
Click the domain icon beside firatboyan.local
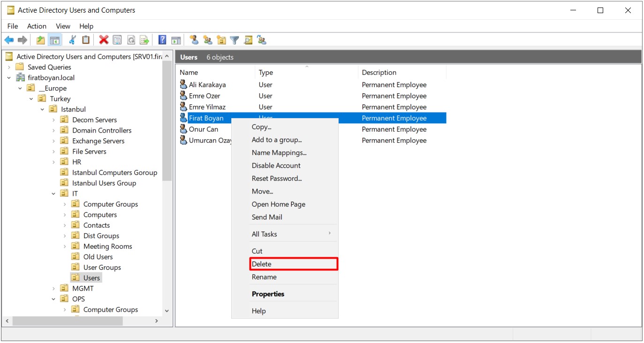20,77
